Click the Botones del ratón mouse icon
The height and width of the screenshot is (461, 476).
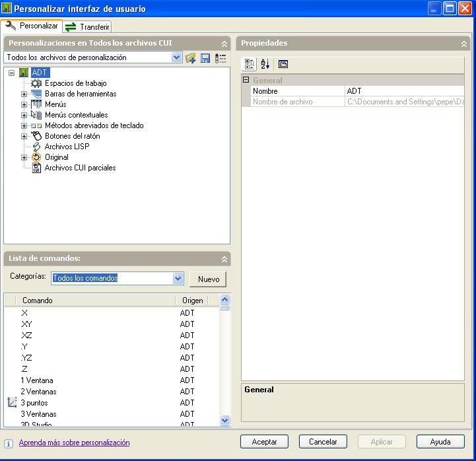click(x=36, y=136)
